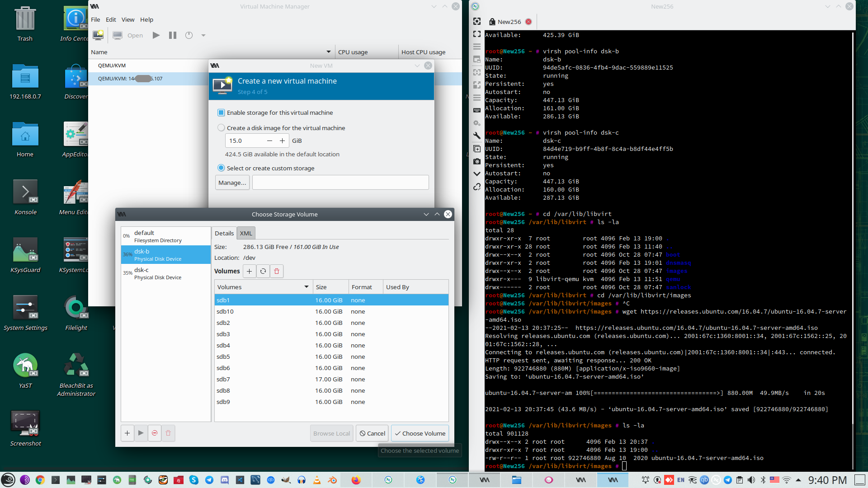Open the Edit menu
The height and width of the screenshot is (488, 868).
tap(111, 19)
